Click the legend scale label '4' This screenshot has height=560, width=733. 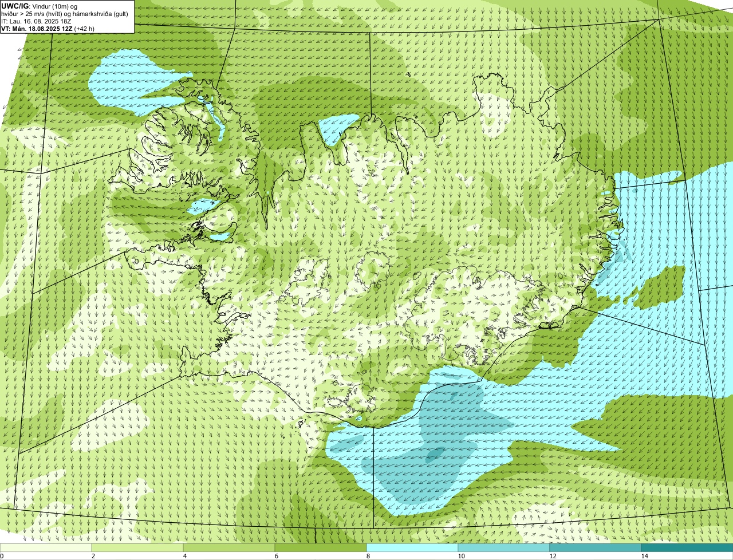[x=184, y=556]
